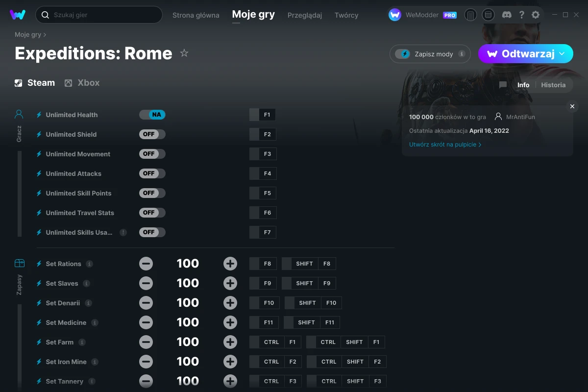588x392 pixels.
Task: Toggle the Zapisz mody switch
Action: 403,54
